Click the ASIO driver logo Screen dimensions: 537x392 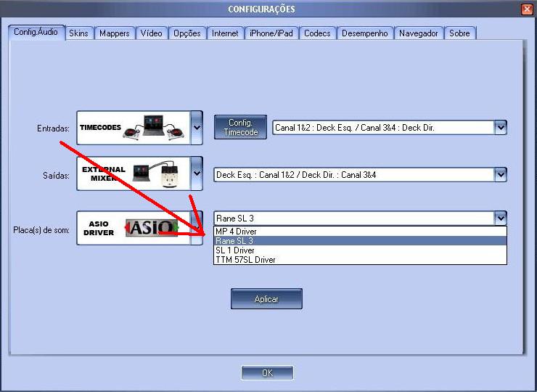coord(152,227)
